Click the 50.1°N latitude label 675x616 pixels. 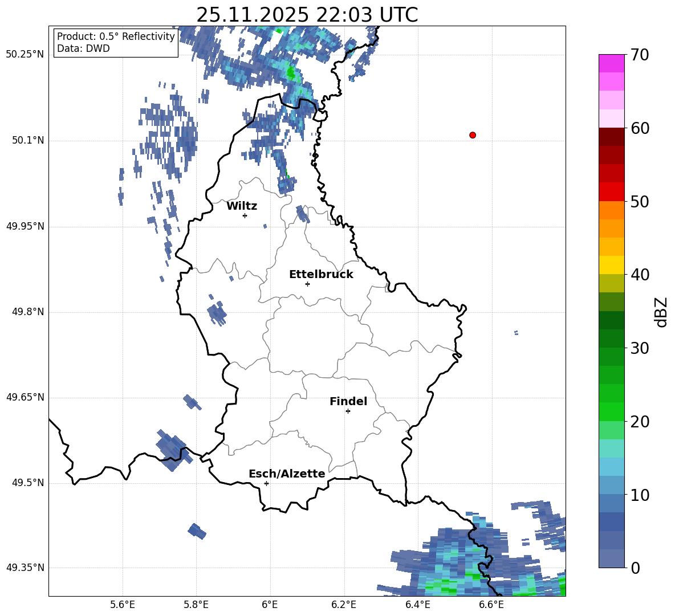pyautogui.click(x=27, y=141)
